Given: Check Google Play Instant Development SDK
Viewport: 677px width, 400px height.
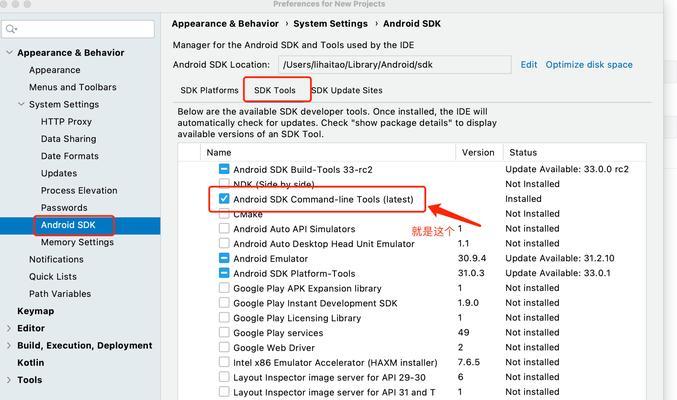Looking at the screenshot, I should [x=224, y=303].
